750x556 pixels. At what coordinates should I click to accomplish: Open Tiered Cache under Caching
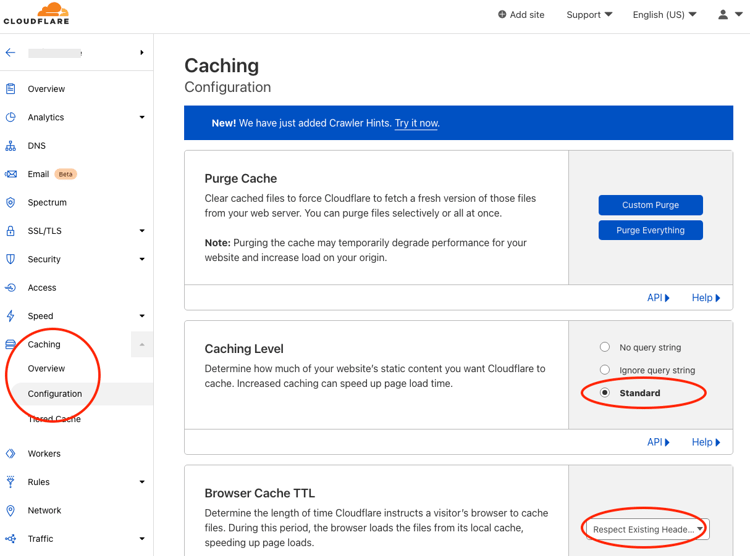tap(54, 419)
